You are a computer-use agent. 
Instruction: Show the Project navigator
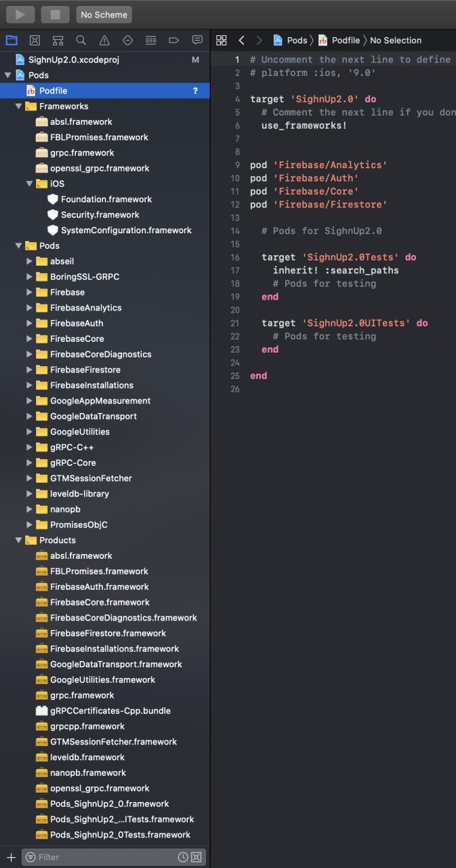click(x=12, y=40)
